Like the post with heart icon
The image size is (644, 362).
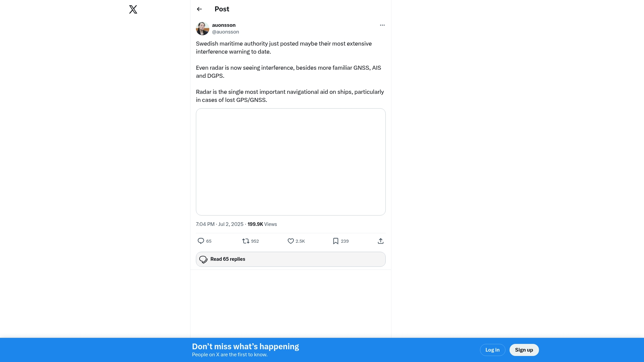point(291,241)
